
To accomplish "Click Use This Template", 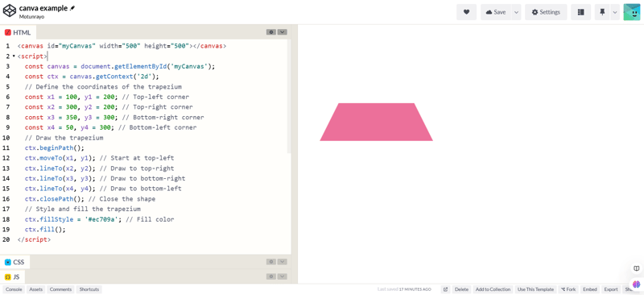I will (535, 289).
